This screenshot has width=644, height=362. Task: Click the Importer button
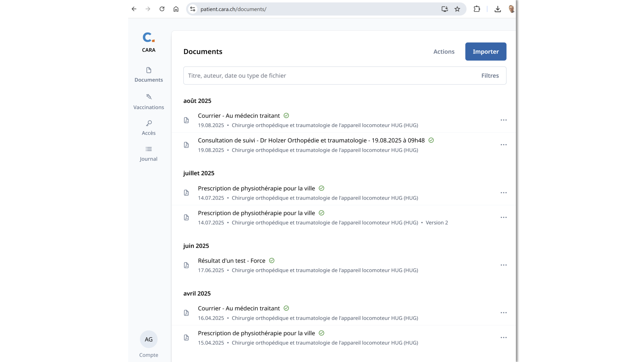click(486, 51)
